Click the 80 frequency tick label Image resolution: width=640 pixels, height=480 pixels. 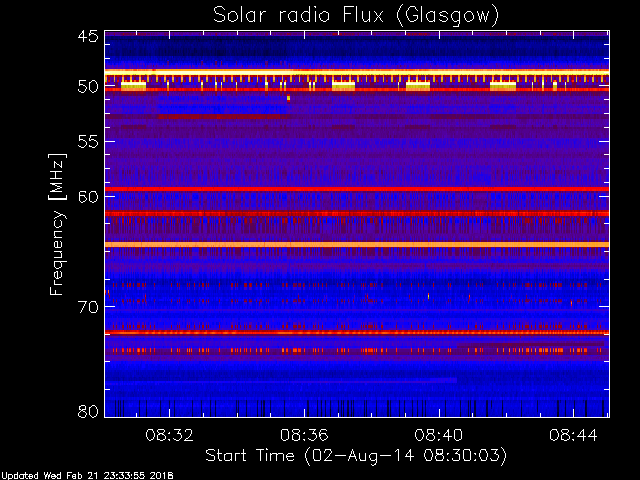click(x=88, y=411)
